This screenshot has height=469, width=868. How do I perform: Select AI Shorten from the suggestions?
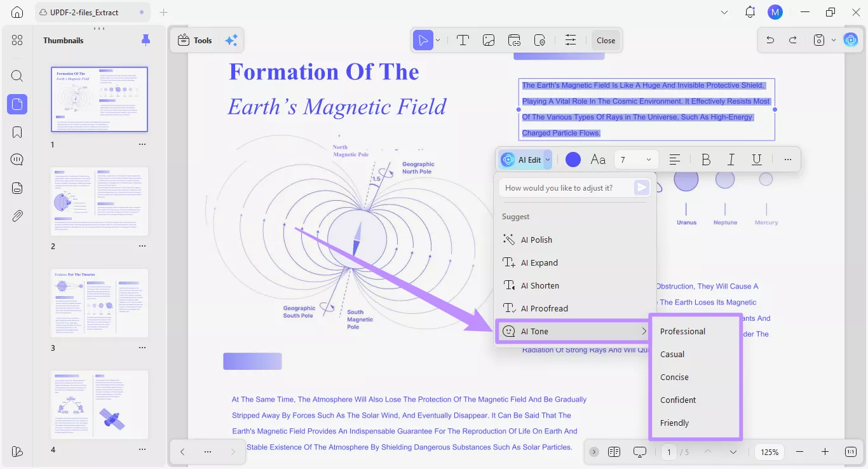(575, 285)
